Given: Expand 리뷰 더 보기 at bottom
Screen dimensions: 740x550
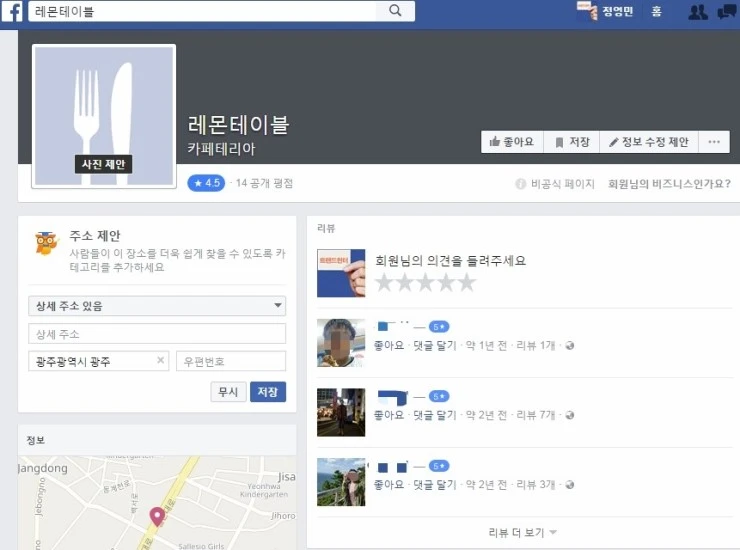Looking at the screenshot, I should pos(522,533).
